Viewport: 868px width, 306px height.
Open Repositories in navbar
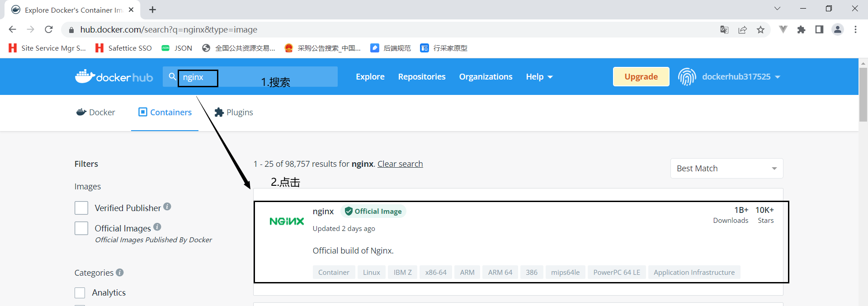click(422, 77)
